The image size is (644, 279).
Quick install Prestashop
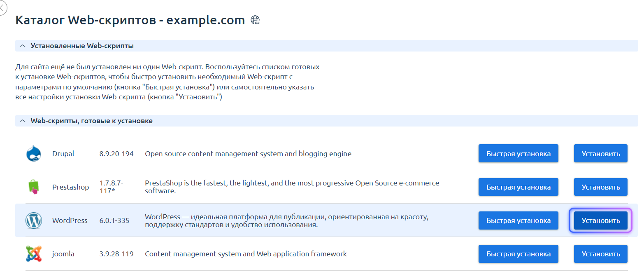(x=518, y=187)
